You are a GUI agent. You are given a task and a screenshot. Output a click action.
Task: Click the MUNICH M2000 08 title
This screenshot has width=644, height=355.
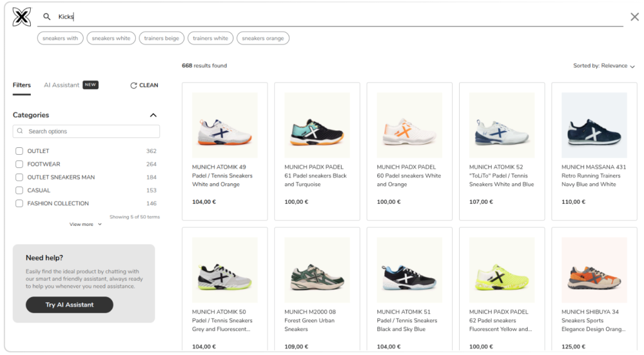[x=310, y=320]
